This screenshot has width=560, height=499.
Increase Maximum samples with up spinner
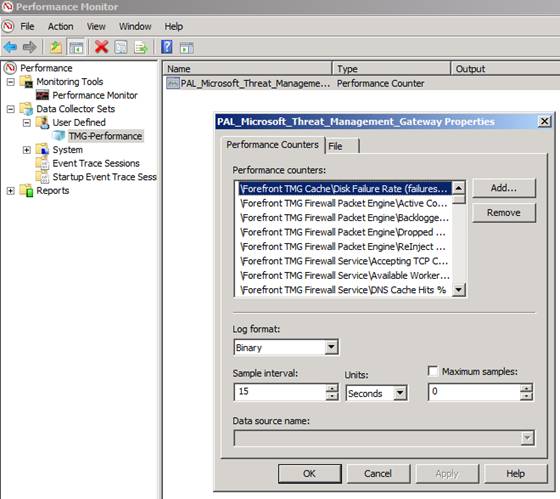526,388
